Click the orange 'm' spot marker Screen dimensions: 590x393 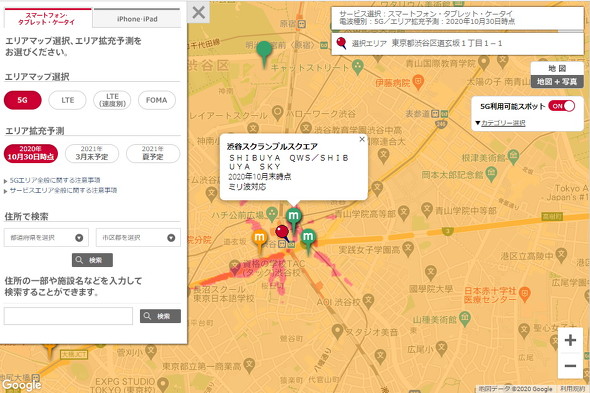[x=259, y=240]
